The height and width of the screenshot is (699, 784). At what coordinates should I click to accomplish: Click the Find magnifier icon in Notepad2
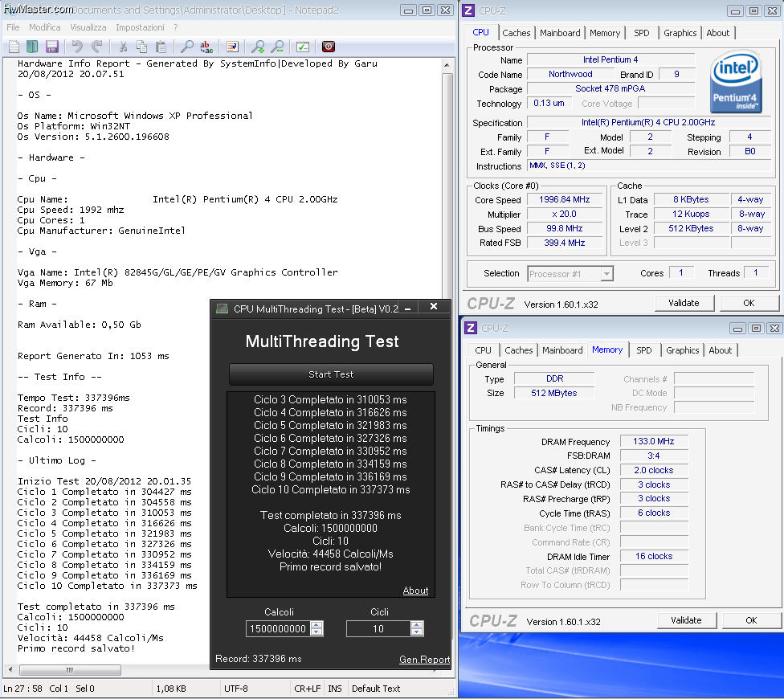coord(186,47)
